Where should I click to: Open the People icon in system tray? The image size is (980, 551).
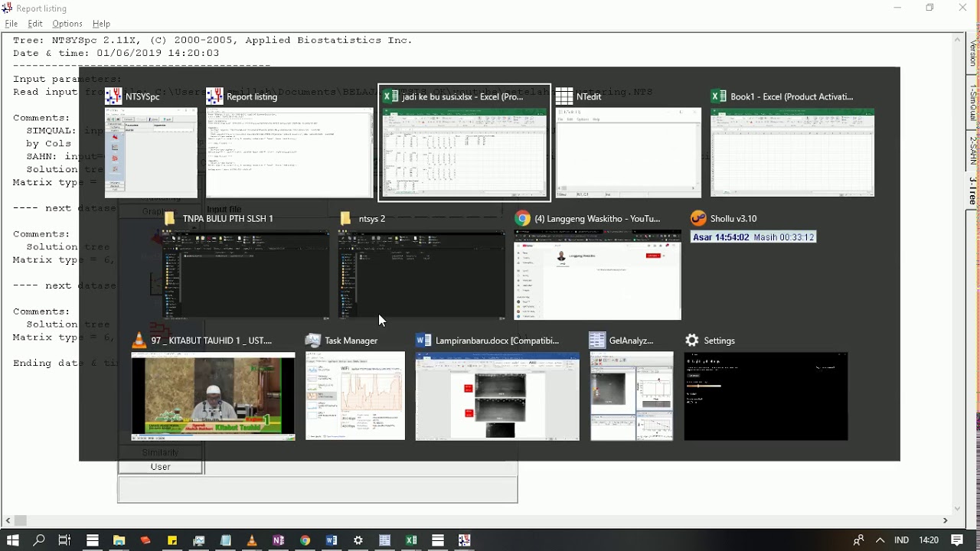pyautogui.click(x=858, y=540)
